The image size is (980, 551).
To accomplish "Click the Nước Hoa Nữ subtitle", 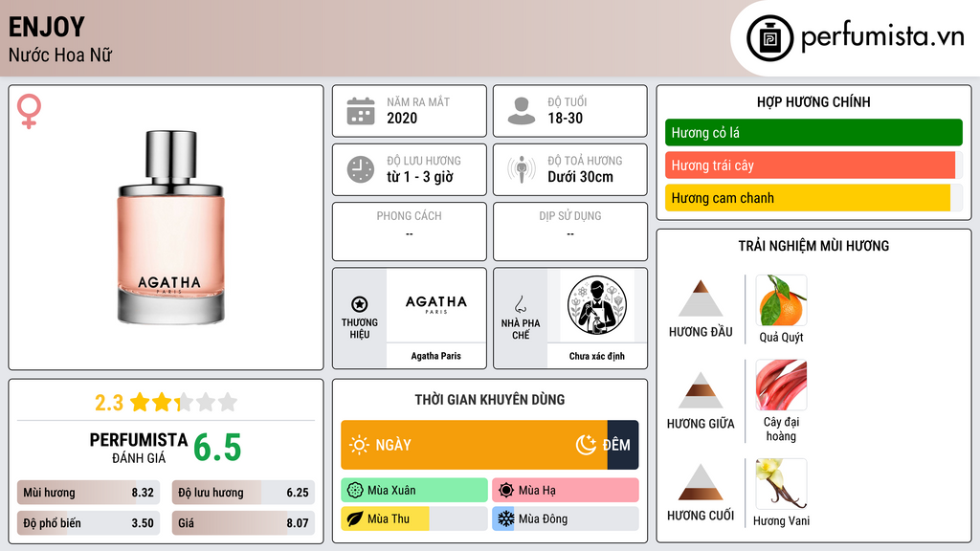I will [60, 55].
